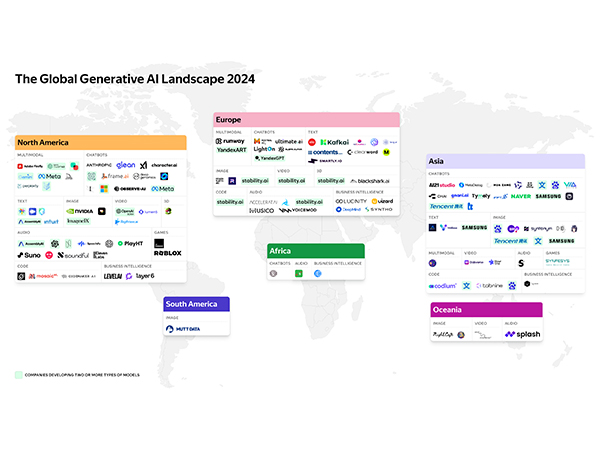The width and height of the screenshot is (600, 450).
Task: Click the contents logo under Europe Text
Action: pos(325,152)
